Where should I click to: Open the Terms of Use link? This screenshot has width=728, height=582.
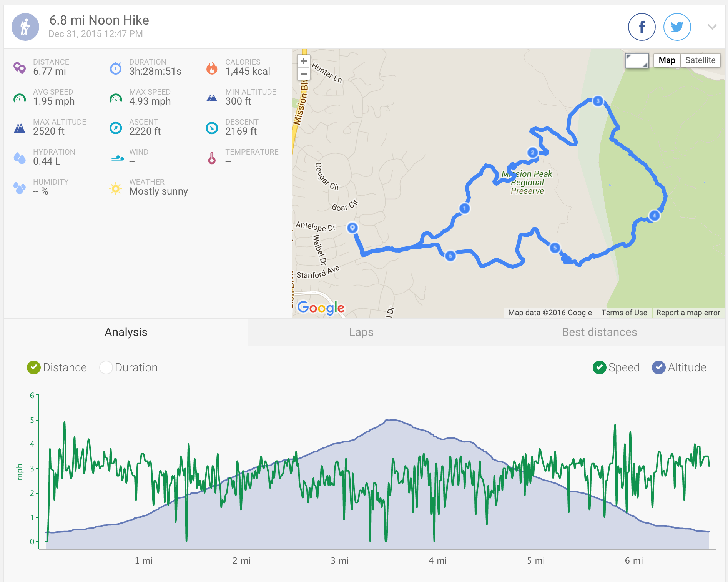(624, 313)
